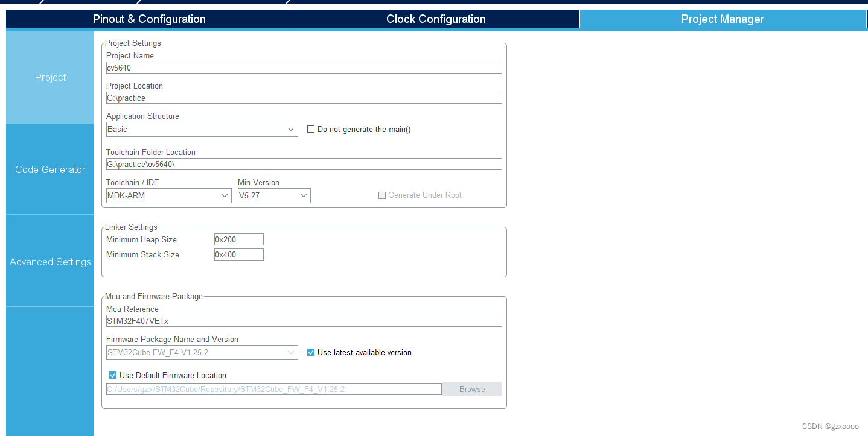Image resolution: width=868 pixels, height=436 pixels.
Task: Open the Project side section
Action: tap(50, 77)
